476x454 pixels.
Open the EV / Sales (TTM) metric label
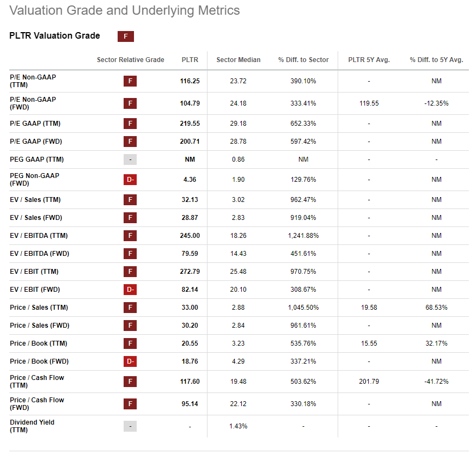click(35, 200)
